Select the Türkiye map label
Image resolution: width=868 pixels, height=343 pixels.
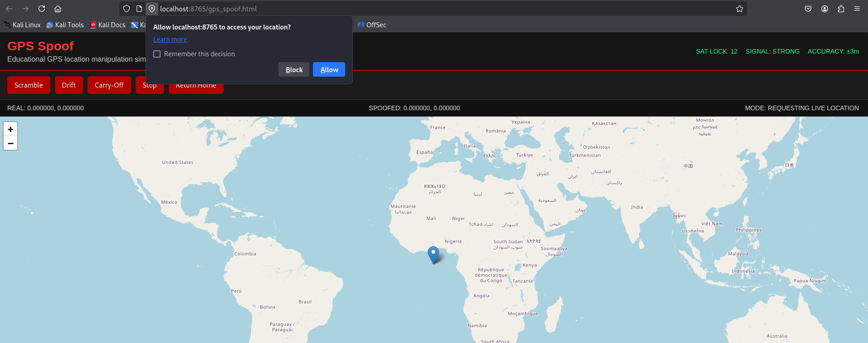click(x=524, y=155)
